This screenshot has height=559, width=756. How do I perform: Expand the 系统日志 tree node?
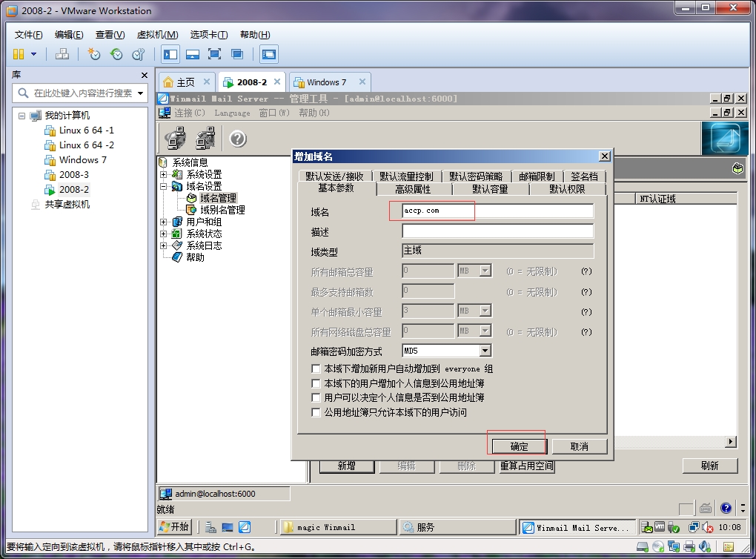(164, 245)
